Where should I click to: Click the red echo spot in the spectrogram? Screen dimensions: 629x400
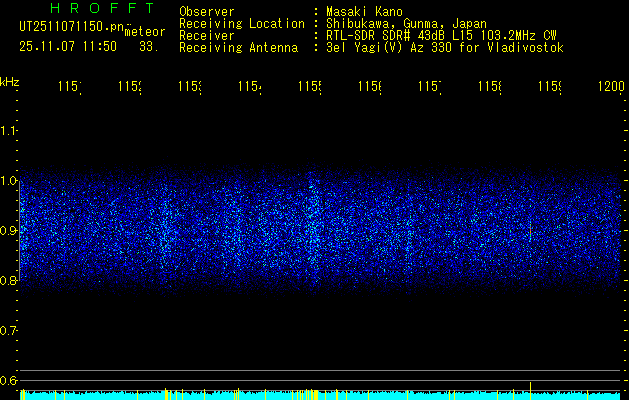pyautogui.click(x=530, y=231)
